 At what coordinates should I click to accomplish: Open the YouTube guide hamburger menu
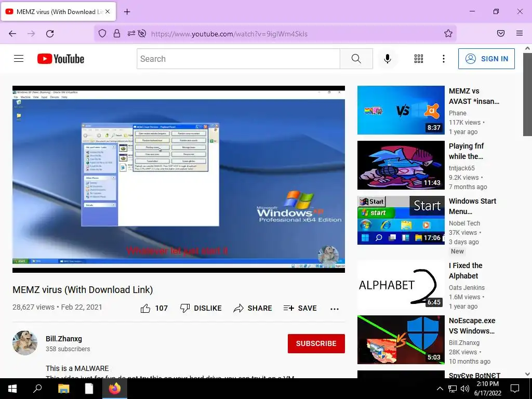point(19,59)
